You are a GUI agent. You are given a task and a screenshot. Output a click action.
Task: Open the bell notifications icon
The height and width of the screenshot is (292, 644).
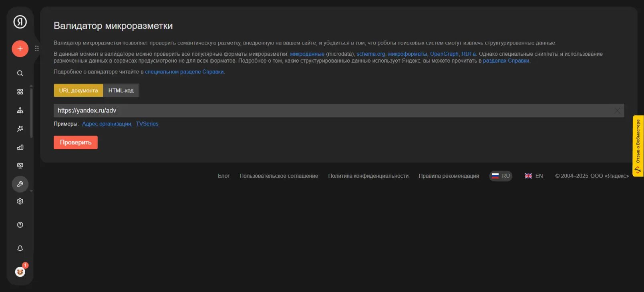click(x=20, y=248)
